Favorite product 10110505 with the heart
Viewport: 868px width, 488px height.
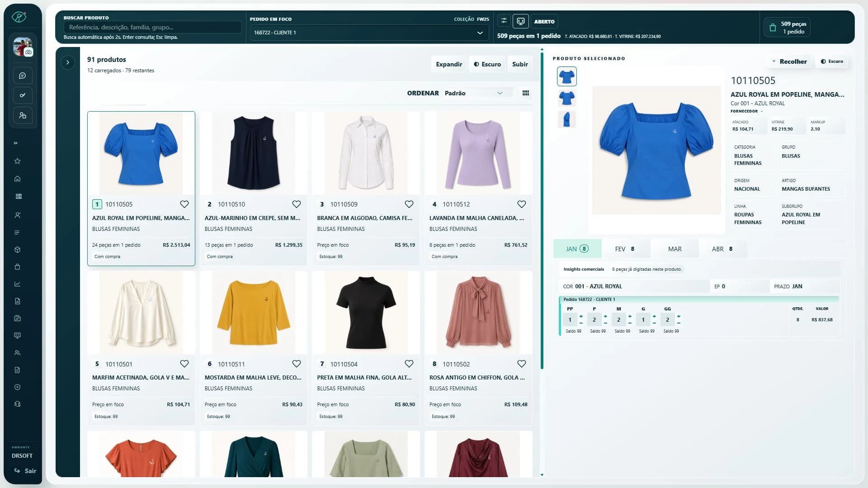click(x=184, y=204)
